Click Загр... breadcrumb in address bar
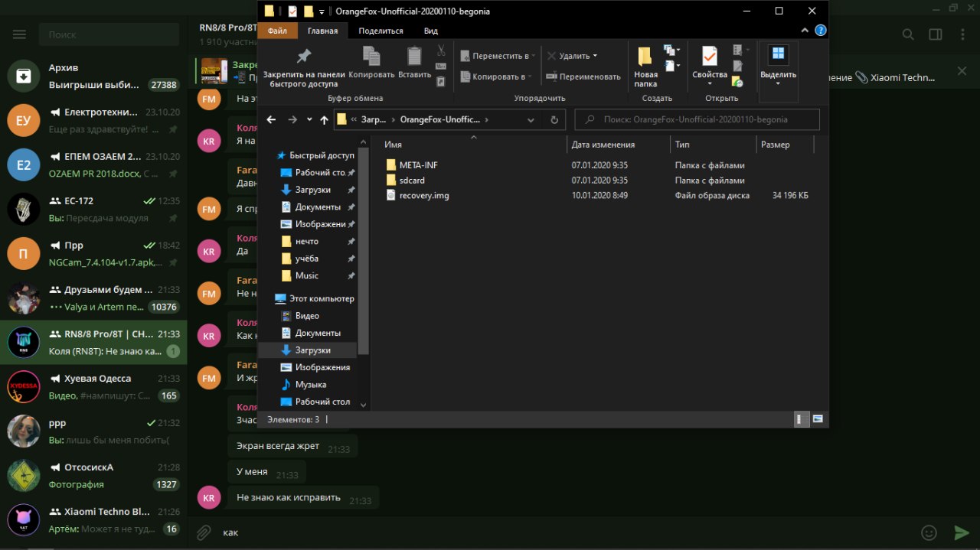980x550 pixels. pos(374,119)
